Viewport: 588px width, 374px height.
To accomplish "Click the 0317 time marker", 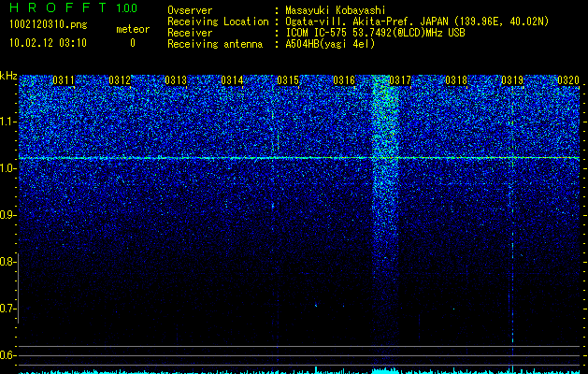I will pyautogui.click(x=400, y=80).
